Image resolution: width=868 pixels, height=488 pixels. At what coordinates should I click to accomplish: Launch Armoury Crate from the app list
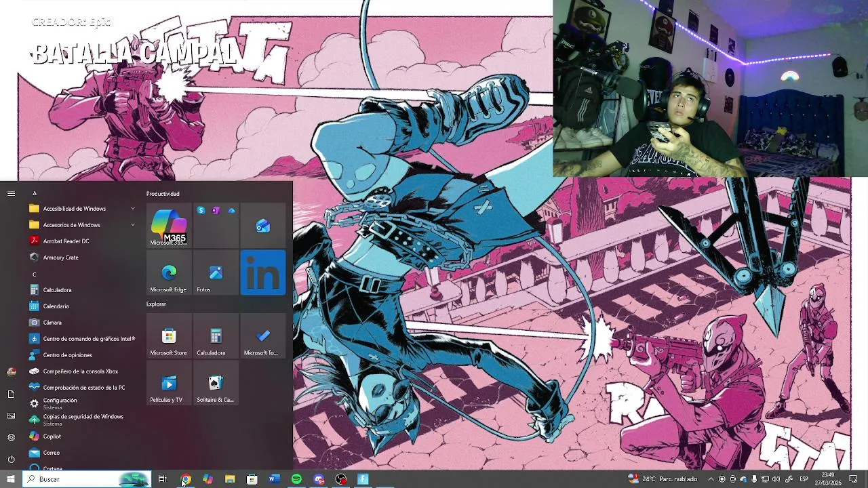coord(81,257)
